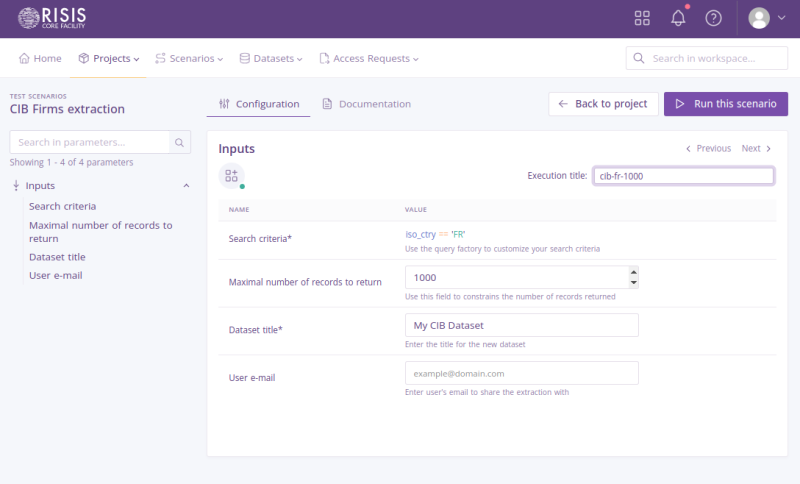Image resolution: width=800 pixels, height=484 pixels.
Task: Select Dataset title in the parameters tree
Action: tap(57, 257)
